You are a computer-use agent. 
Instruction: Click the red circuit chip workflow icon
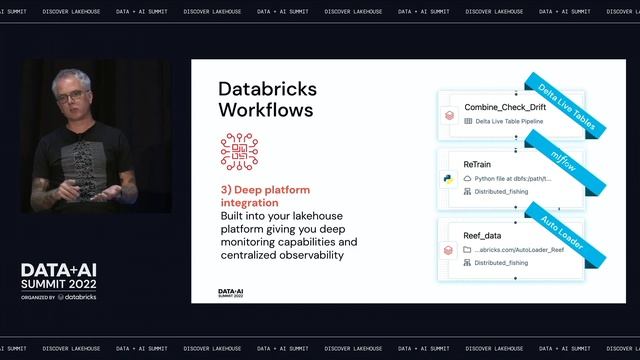tap(239, 151)
